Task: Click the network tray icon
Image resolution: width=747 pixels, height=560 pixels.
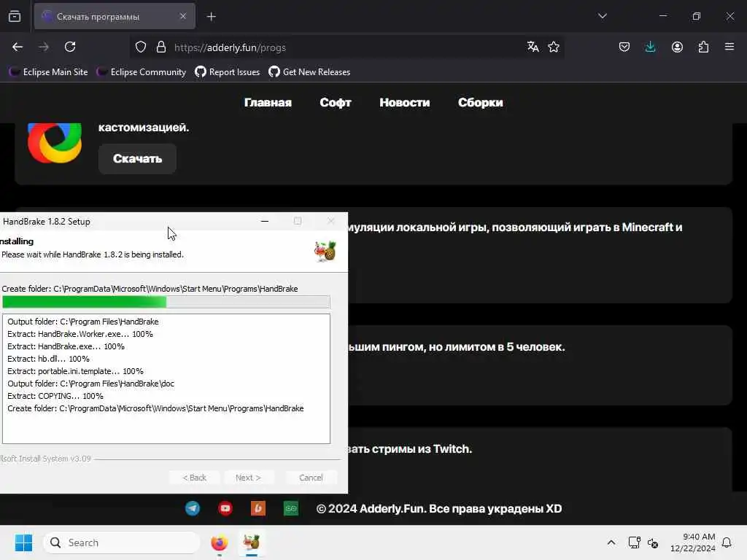Action: point(634,542)
